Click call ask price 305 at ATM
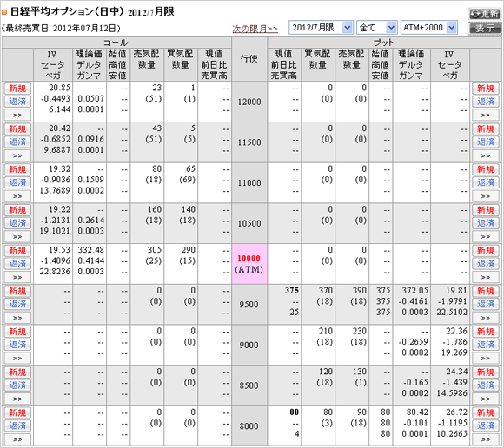 155,250
